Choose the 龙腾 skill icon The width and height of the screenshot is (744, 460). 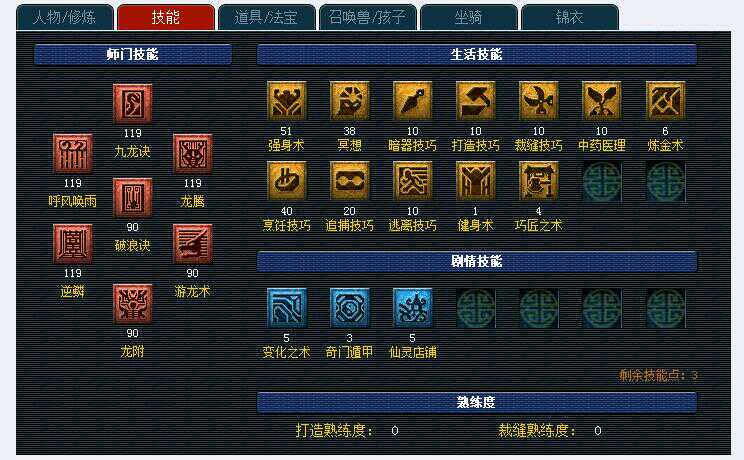[192, 153]
